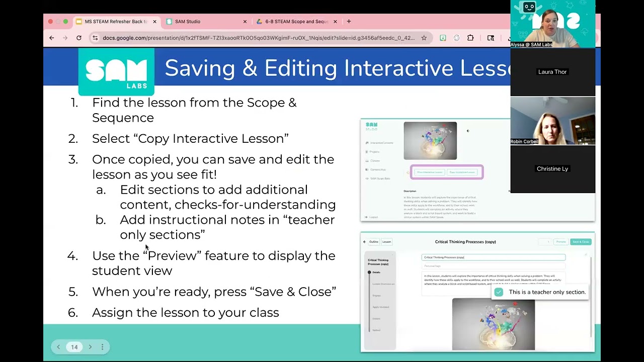The image size is (644, 362).
Task: Click the Laura Thor participant tile
Action: 553,72
